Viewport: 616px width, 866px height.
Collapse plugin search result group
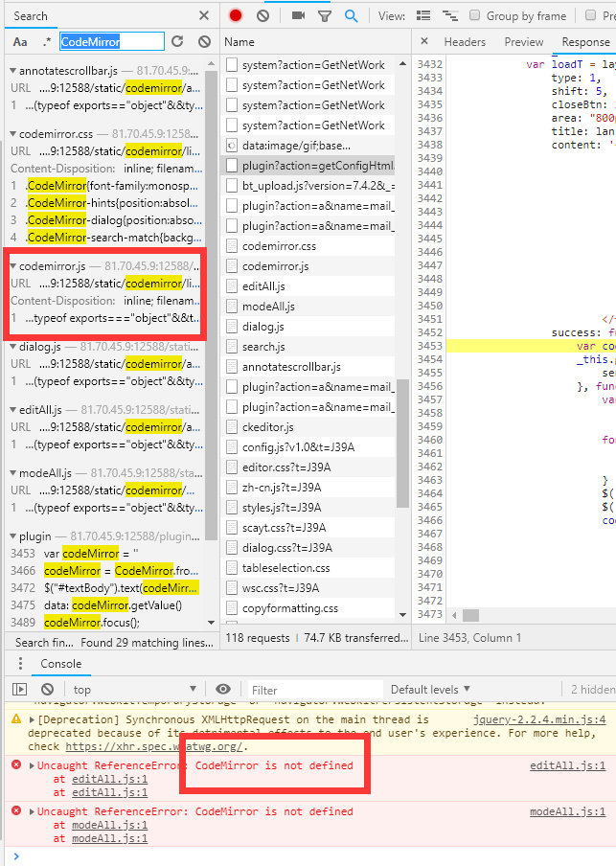tap(12, 536)
